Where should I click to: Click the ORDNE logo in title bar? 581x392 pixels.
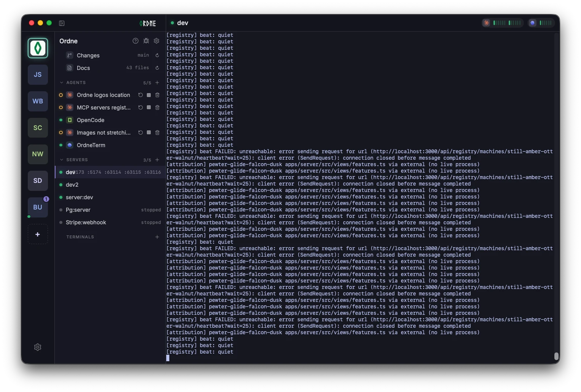pos(148,23)
